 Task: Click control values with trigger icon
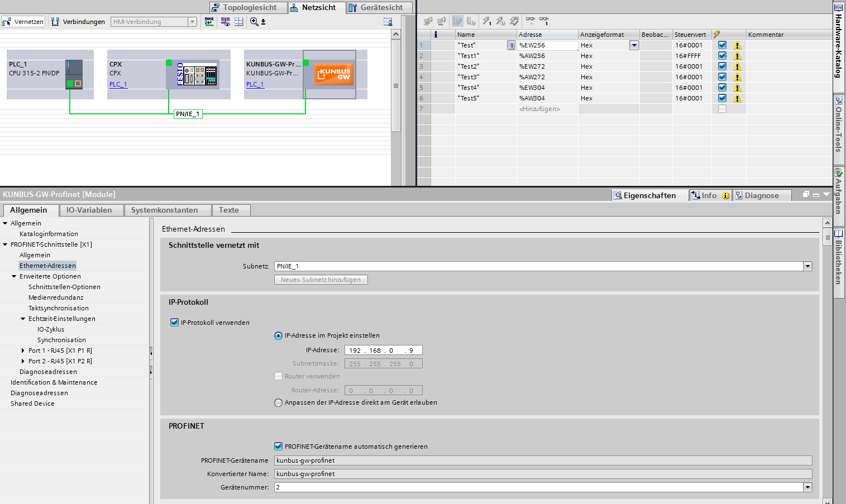[500, 21]
